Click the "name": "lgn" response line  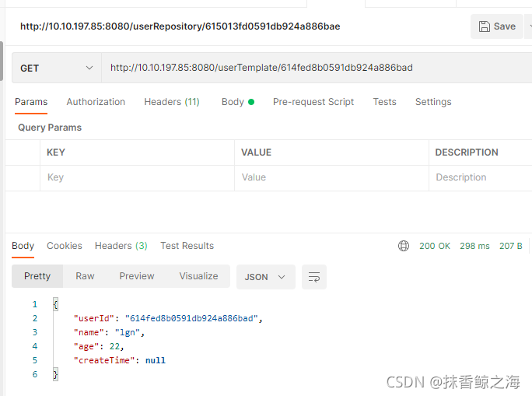pos(109,332)
